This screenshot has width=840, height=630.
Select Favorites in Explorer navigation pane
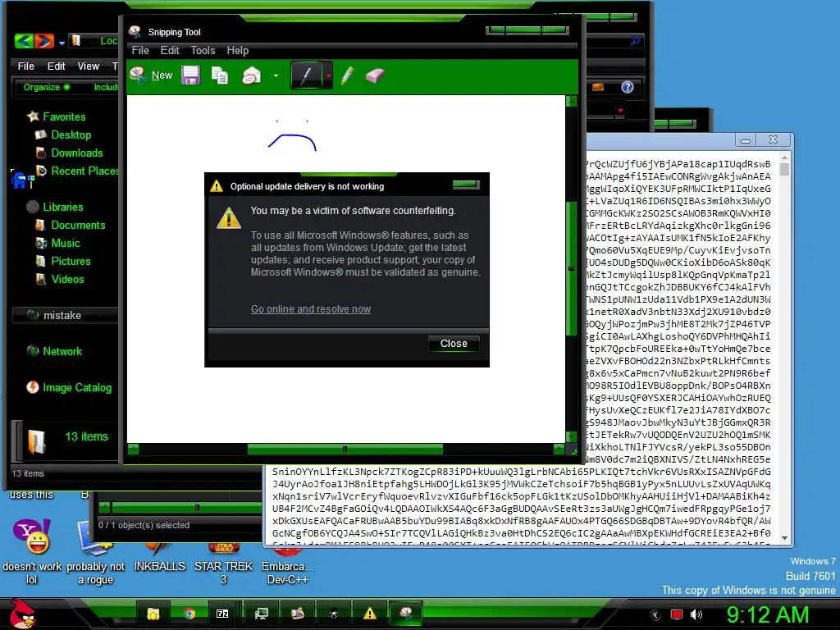coord(57,116)
